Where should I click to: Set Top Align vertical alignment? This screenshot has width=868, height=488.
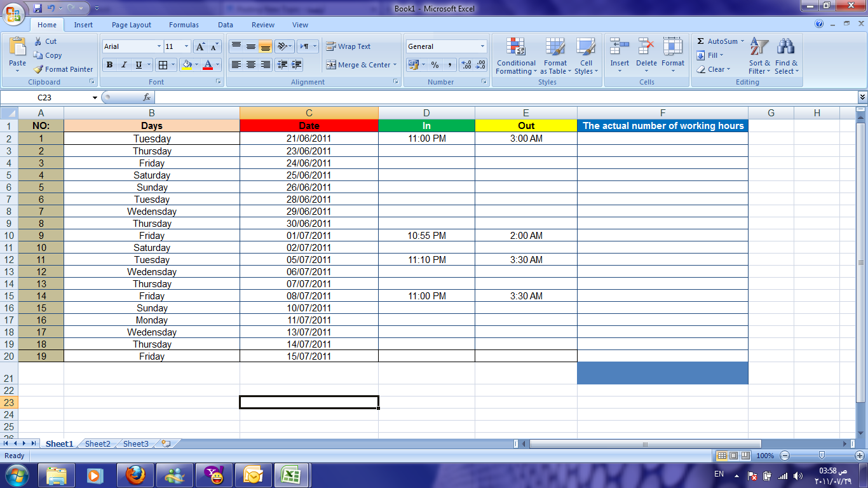click(236, 46)
